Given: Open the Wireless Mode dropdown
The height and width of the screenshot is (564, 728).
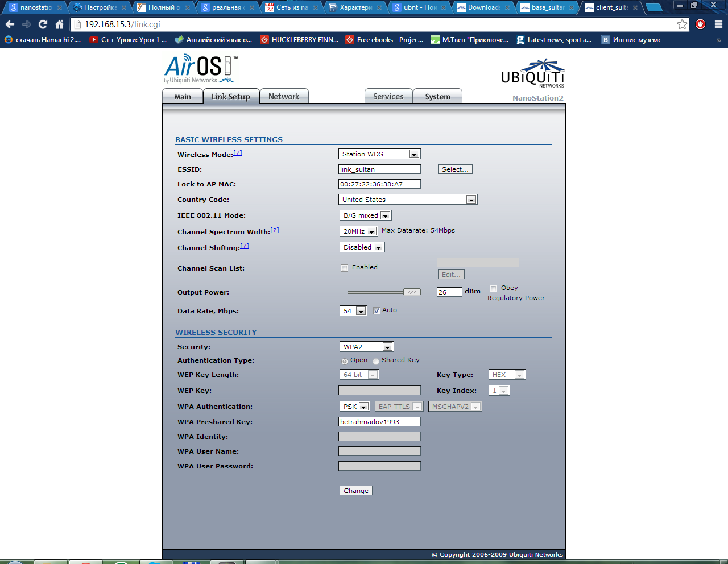Looking at the screenshot, I should 379,154.
